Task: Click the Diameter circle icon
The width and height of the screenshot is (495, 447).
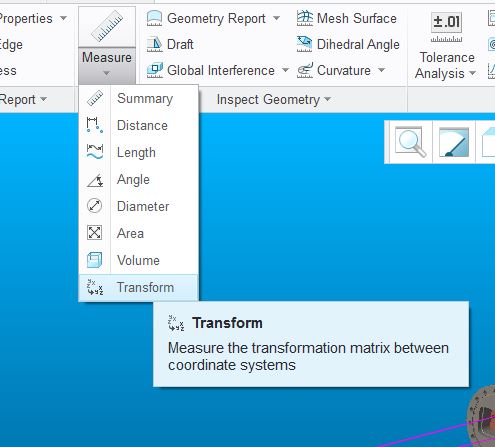Action: point(94,206)
